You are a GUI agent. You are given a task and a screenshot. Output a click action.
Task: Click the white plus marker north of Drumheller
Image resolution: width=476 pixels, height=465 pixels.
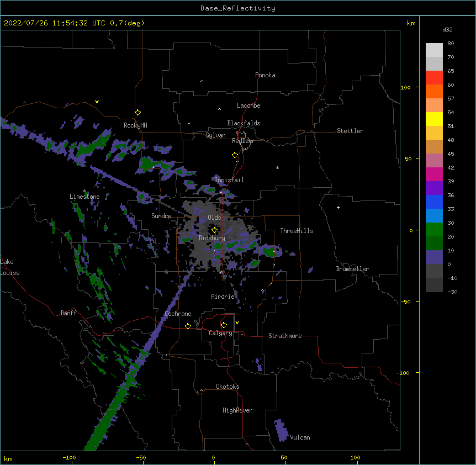click(x=338, y=207)
